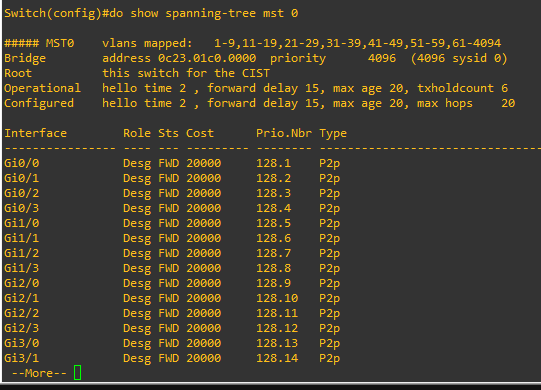541x390 pixels.
Task: Click cost '20000' in Gi2/0 row
Action: point(204,283)
